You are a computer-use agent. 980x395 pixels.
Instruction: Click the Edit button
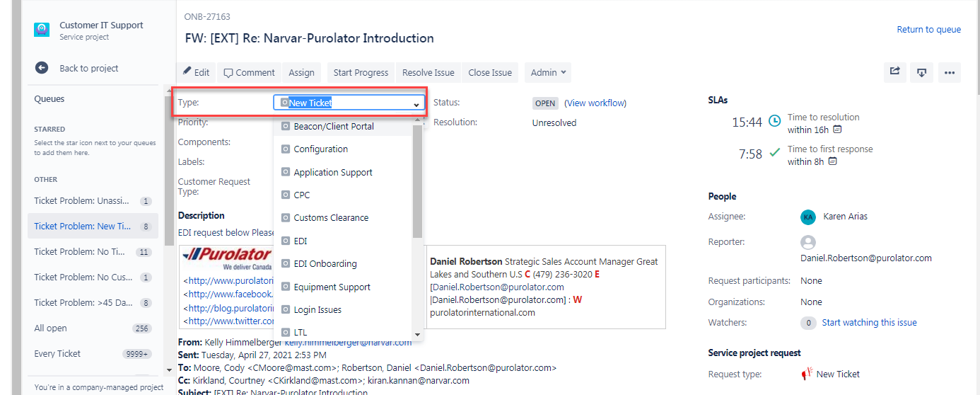(x=196, y=72)
